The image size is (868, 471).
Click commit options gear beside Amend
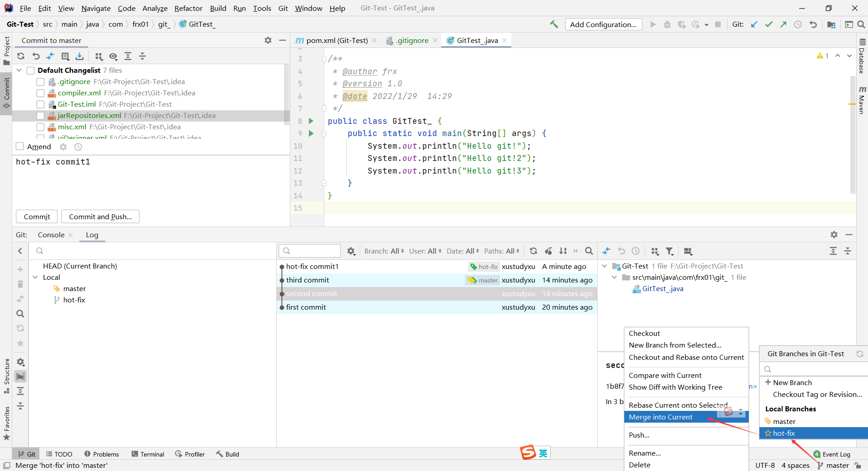[x=63, y=147]
